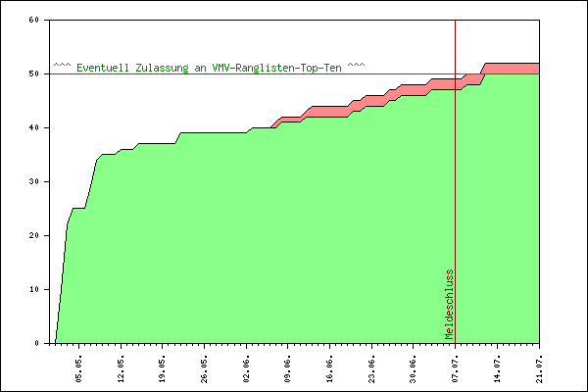Click the 40 y-axis value
588x392 pixels.
[x=33, y=127]
